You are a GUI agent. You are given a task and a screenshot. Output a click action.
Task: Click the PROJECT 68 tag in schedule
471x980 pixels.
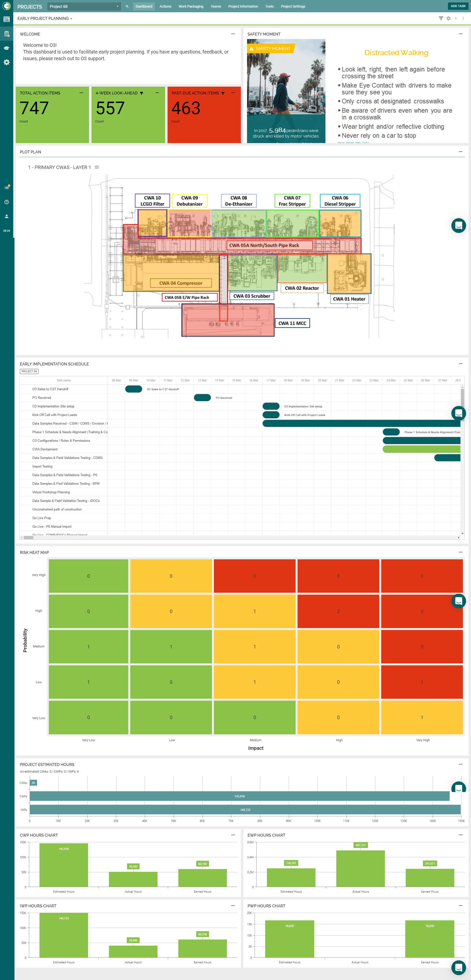click(29, 371)
